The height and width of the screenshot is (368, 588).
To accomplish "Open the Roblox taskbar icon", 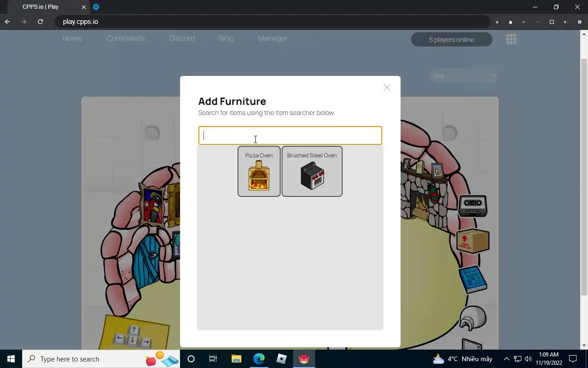I will [282, 359].
